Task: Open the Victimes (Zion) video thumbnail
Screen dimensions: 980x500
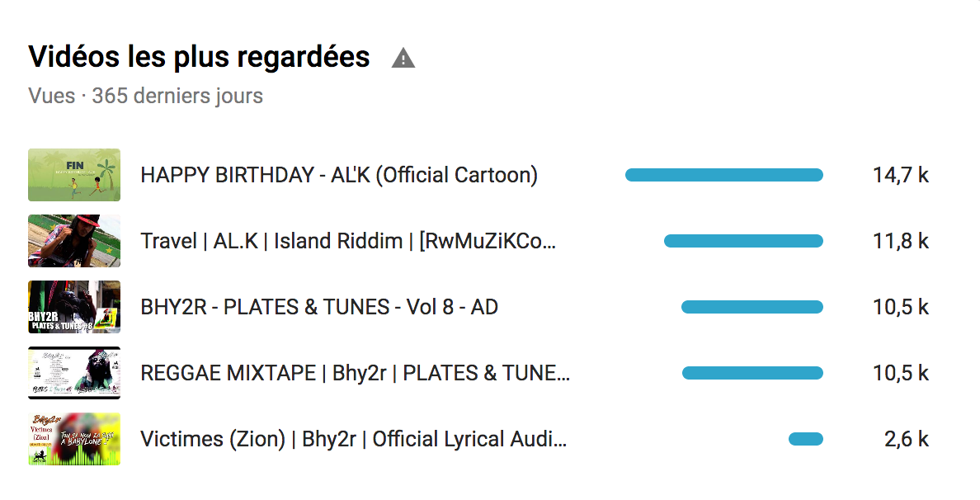Action: (x=74, y=439)
